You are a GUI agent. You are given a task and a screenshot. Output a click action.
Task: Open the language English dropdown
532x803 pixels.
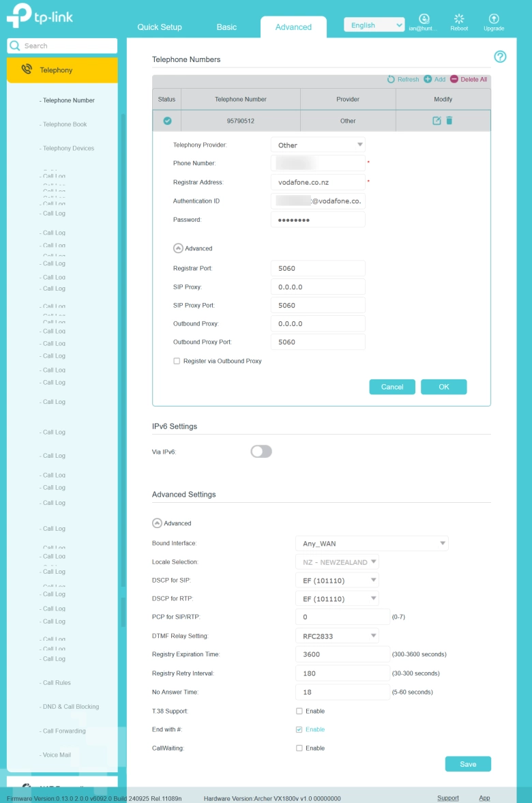coord(374,25)
